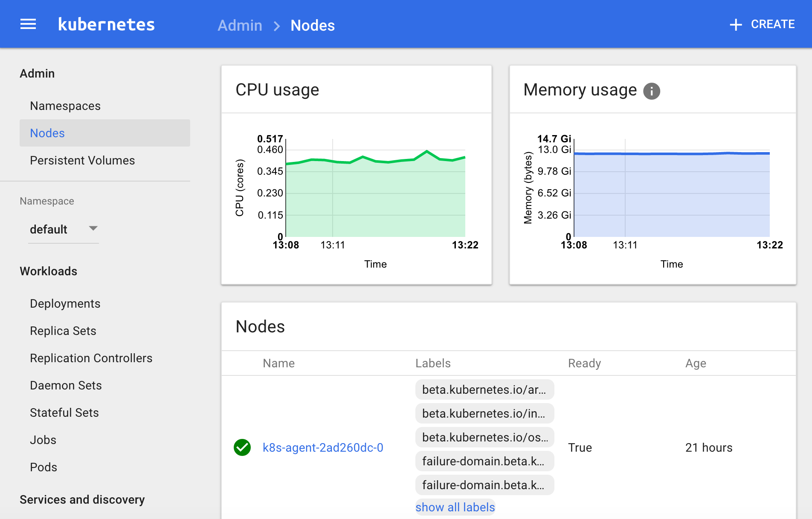This screenshot has width=812, height=519.
Task: Select Deployments under Workloads
Action: [x=65, y=303]
